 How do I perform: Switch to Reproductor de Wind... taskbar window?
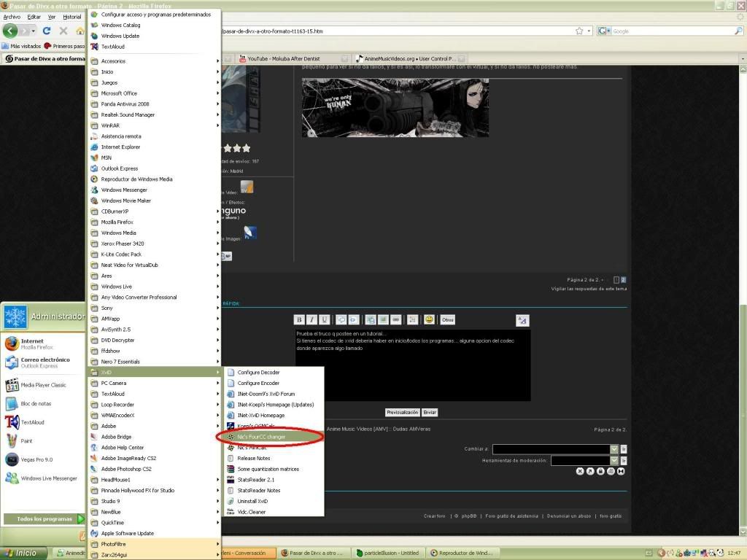click(x=462, y=553)
